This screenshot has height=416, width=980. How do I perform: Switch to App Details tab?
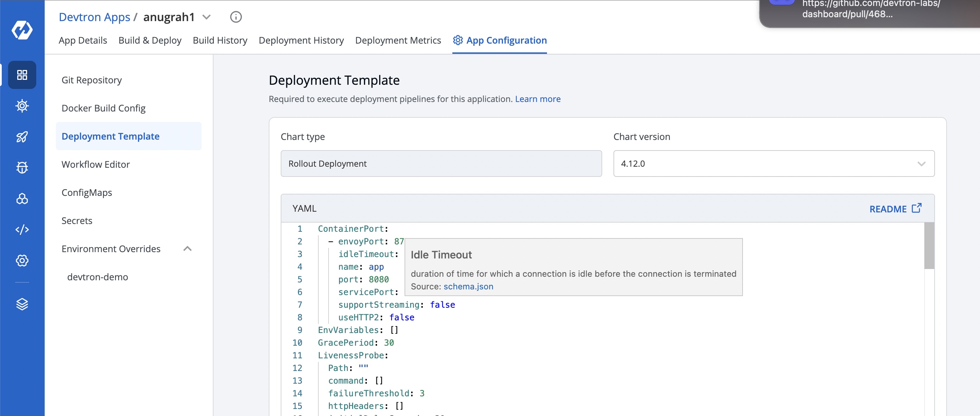(x=83, y=40)
